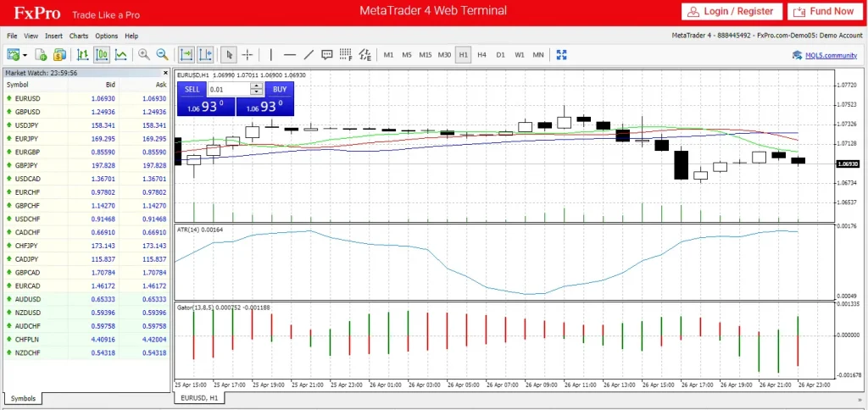Increase lot volume with up arrow
The width and height of the screenshot is (868, 410).
click(x=257, y=86)
